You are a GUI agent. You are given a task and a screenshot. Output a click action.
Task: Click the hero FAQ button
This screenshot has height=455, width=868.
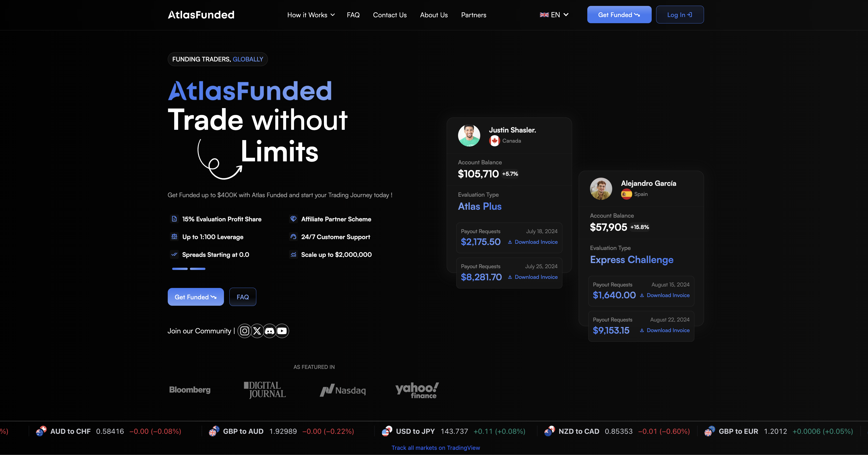pyautogui.click(x=243, y=297)
